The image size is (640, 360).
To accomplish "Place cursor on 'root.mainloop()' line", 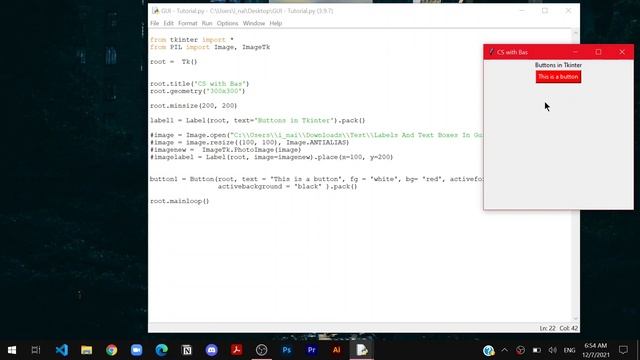I will (180, 201).
